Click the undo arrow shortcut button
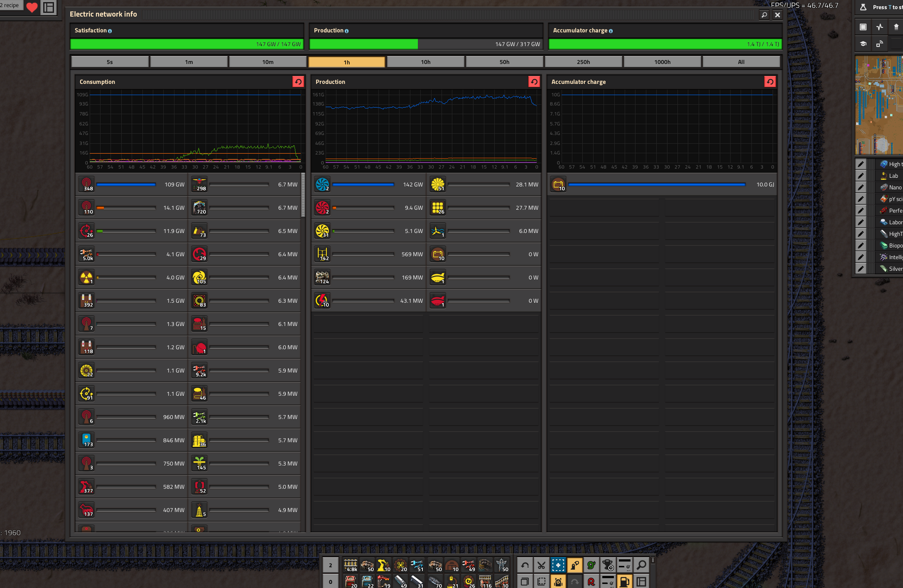The height and width of the screenshot is (588, 903). point(525,565)
